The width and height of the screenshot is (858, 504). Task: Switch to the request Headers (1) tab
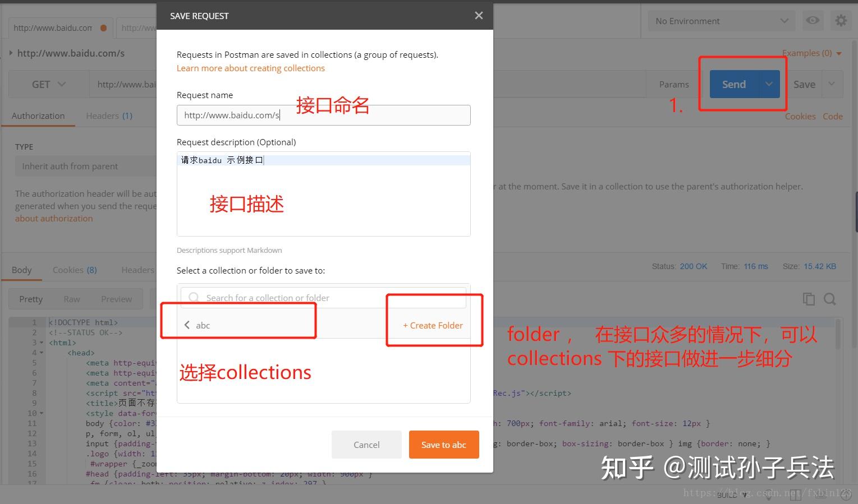[x=109, y=116]
